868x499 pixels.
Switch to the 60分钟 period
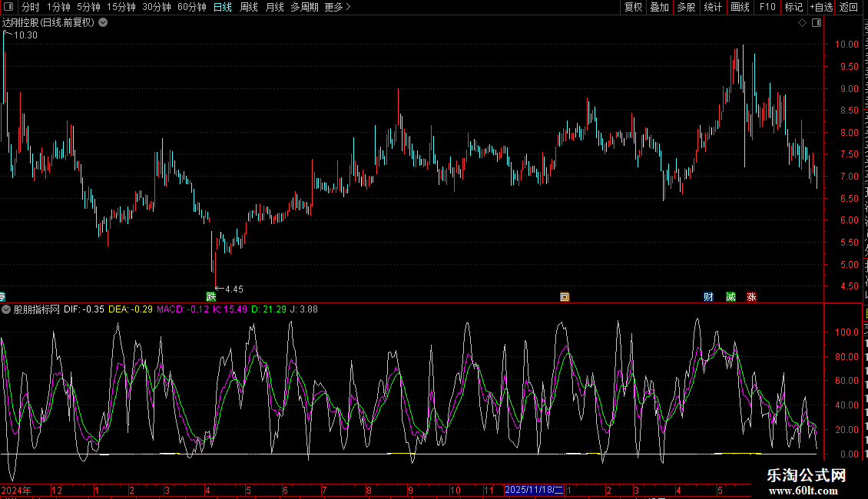(x=192, y=7)
